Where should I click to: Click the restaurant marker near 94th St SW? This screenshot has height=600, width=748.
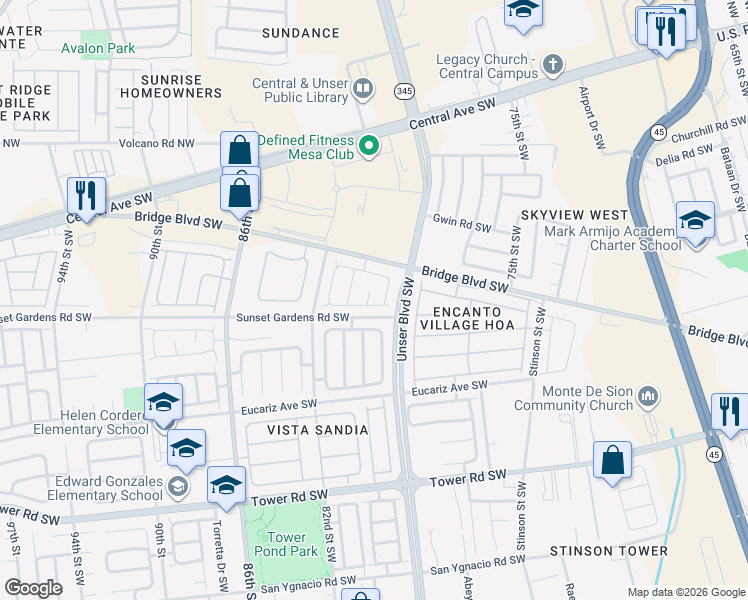(86, 199)
